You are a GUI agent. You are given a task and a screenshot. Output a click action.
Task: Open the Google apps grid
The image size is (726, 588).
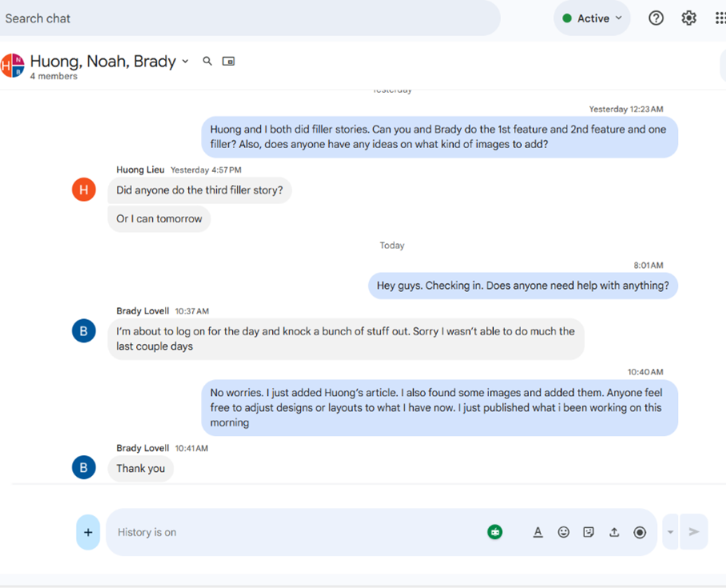point(720,18)
